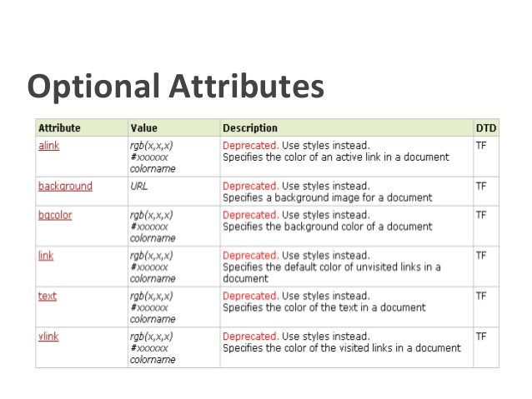Screen dimensions: 532x399
Task: Click the Attribute column header
Action: [x=59, y=128]
